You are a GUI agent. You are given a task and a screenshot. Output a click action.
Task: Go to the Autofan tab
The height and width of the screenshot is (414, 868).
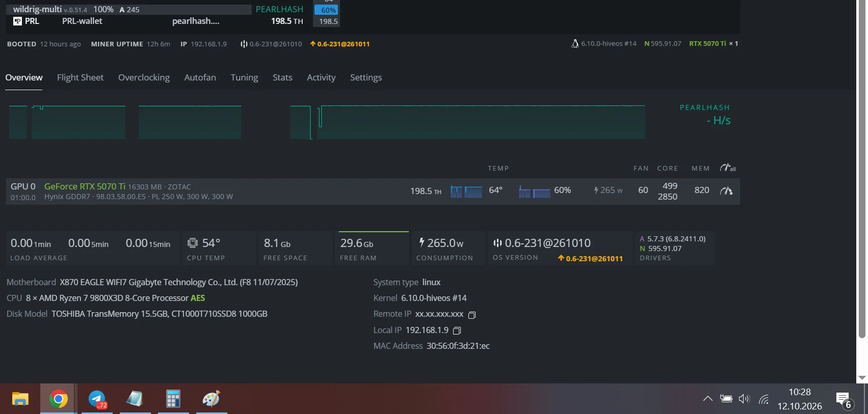pyautogui.click(x=200, y=77)
